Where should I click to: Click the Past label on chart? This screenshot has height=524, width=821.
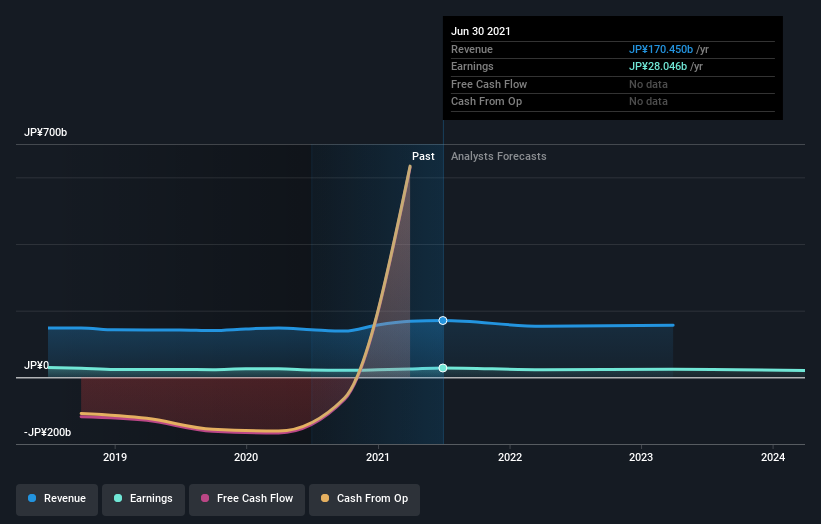click(x=423, y=156)
